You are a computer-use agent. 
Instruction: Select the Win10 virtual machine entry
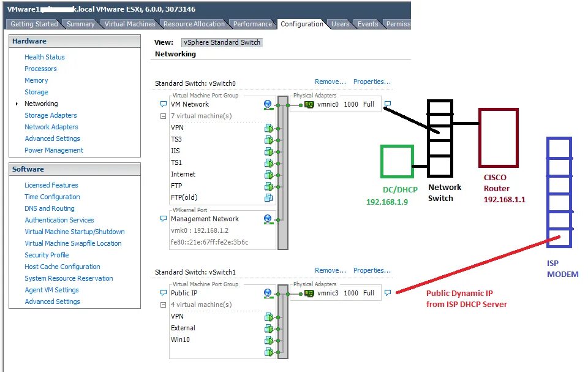(x=180, y=340)
